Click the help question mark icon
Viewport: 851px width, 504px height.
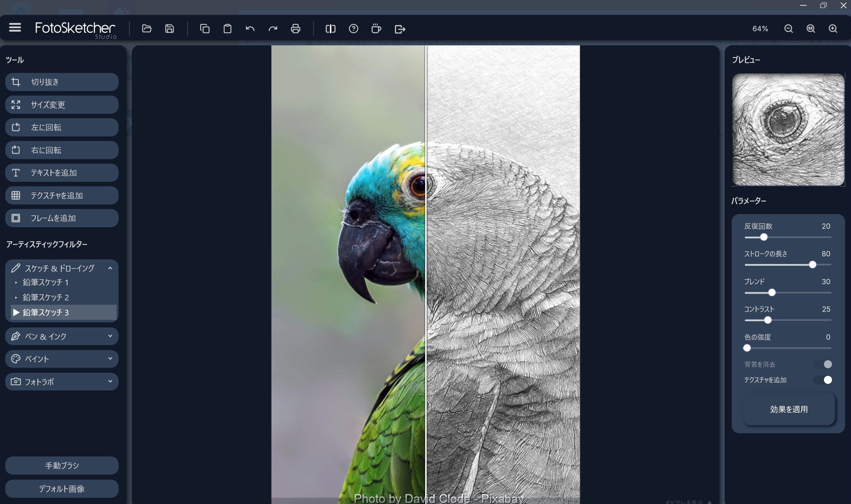pyautogui.click(x=353, y=29)
